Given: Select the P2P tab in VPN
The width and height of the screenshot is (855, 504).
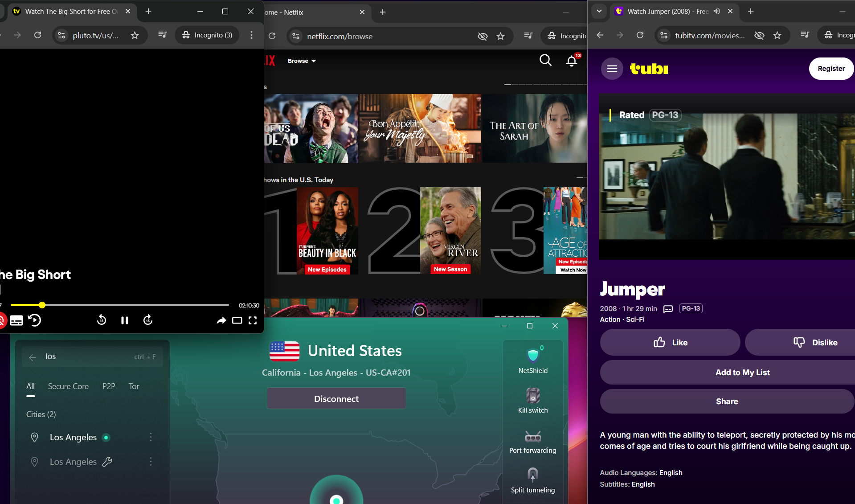Looking at the screenshot, I should (x=109, y=387).
